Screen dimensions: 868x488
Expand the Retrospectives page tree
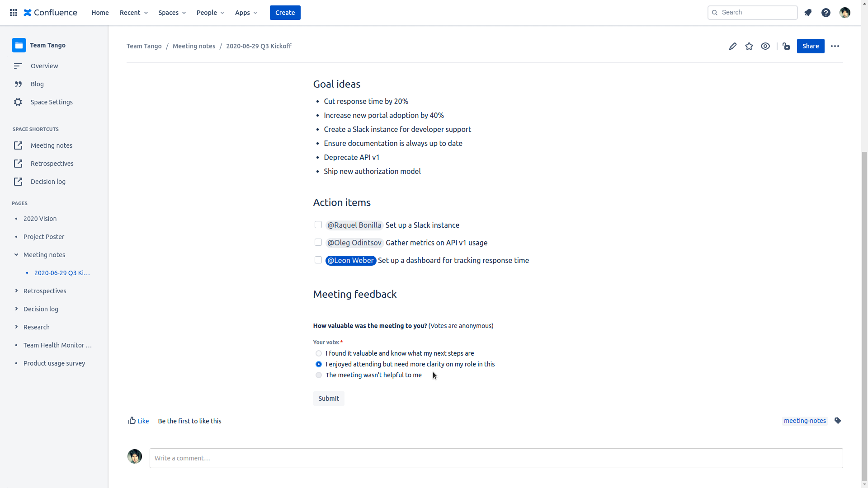click(x=16, y=291)
